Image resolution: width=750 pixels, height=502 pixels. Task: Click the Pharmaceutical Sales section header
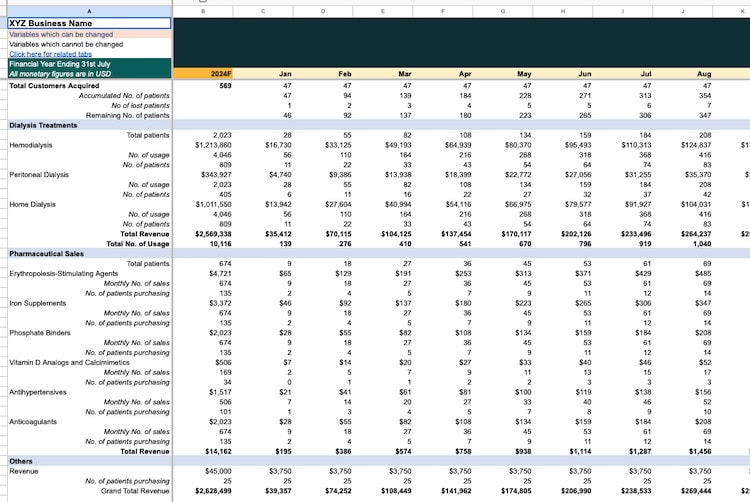point(46,254)
